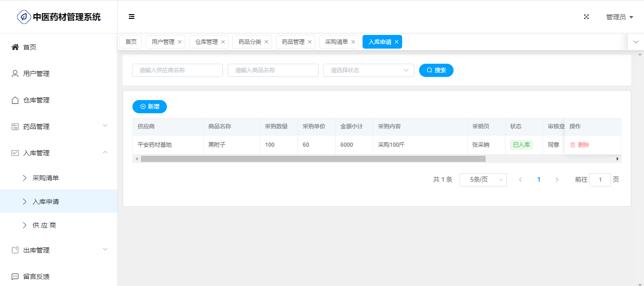Viewport: 644px width, 286px height.
Task: Click the sidebar collapse hamburger icon
Action: coord(132,17)
